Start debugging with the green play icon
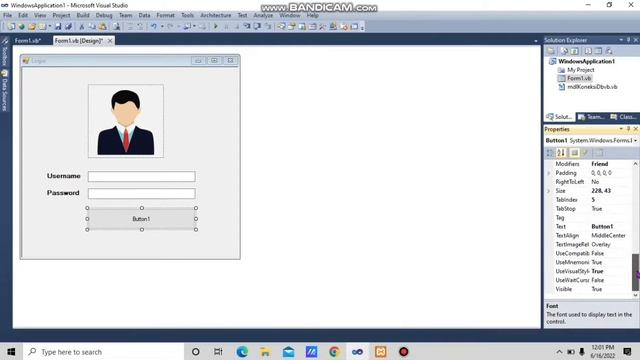The image size is (640, 360). (x=216, y=27)
